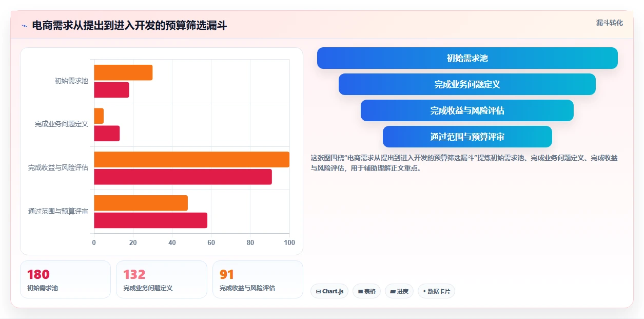The image size is (644, 319).
Task: Open the 91 完成收益与风险评估 stat card
Action: pos(258,279)
